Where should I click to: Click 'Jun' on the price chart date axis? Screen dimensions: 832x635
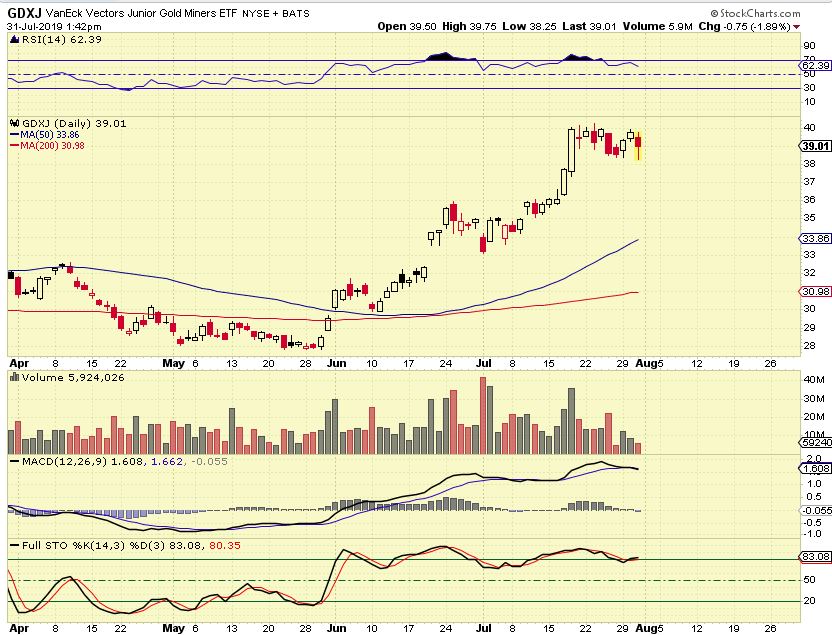coord(336,363)
